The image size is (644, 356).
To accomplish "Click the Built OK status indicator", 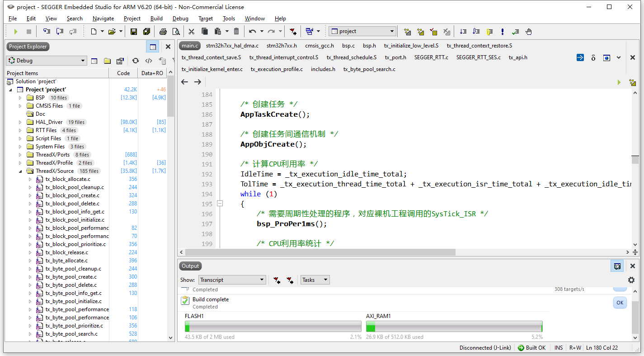I will point(532,348).
